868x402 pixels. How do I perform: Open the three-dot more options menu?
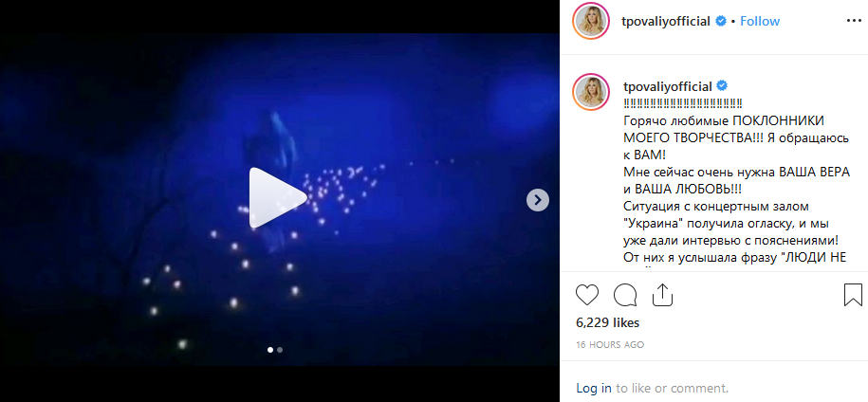pyautogui.click(x=854, y=21)
